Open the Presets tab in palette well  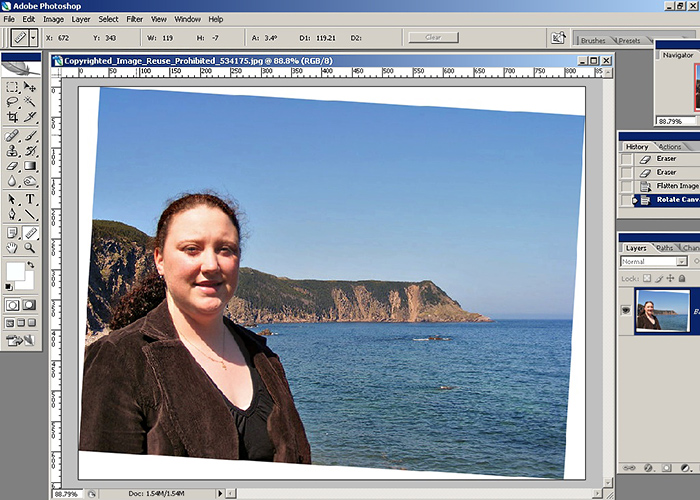point(629,41)
